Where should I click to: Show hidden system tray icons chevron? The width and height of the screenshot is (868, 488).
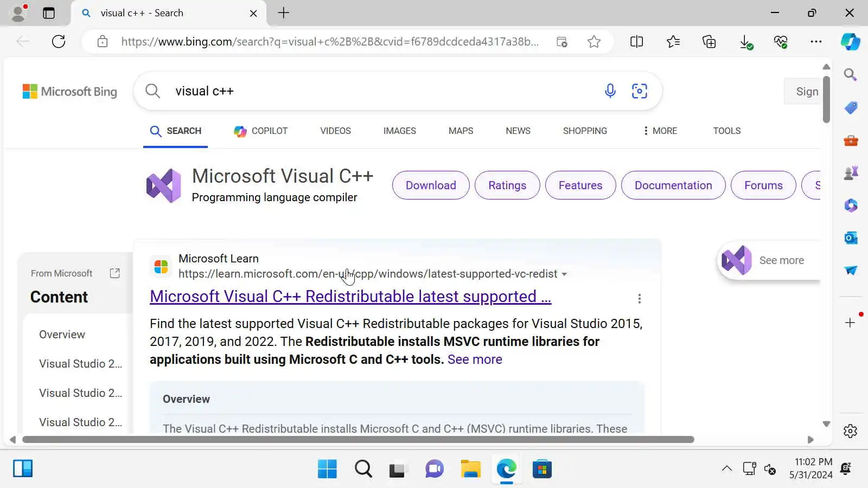click(727, 468)
